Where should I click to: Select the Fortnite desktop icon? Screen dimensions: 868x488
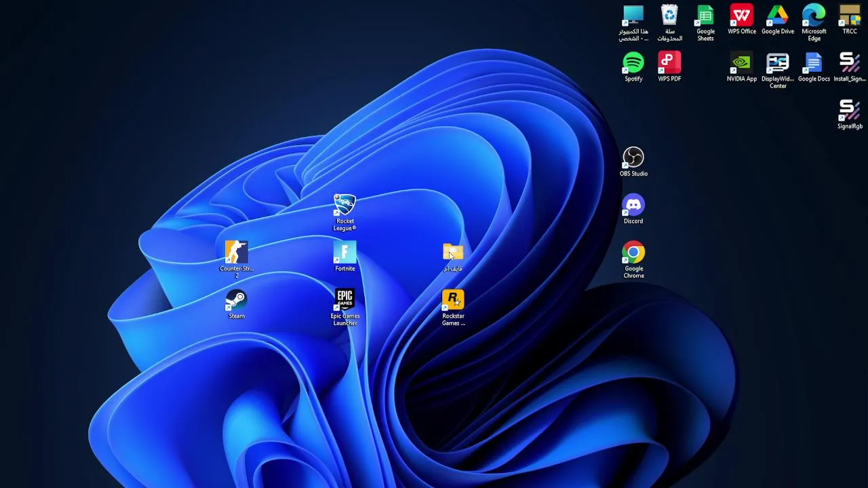pyautogui.click(x=344, y=256)
